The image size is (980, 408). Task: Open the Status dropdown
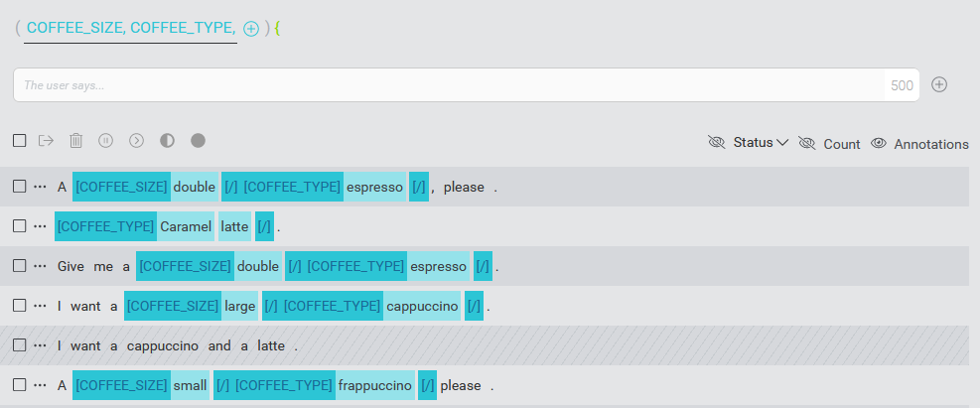760,143
